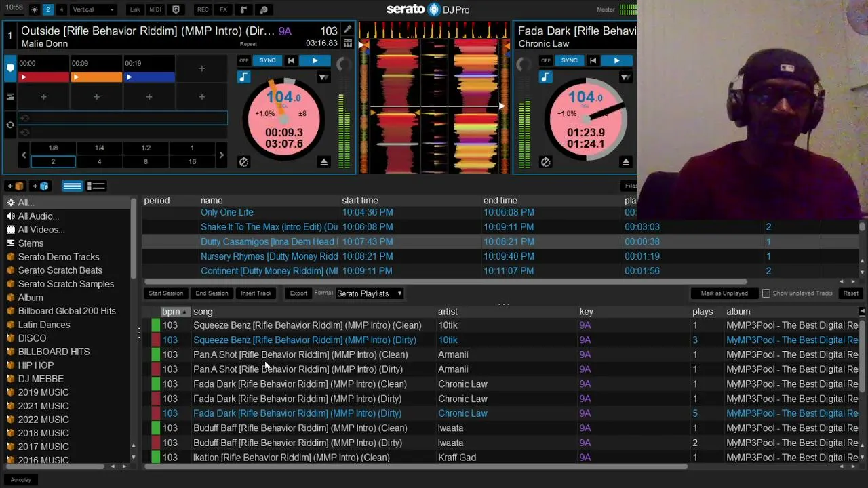Enable SYNC on deck 2
This screenshot has width=868, height=488.
point(569,60)
